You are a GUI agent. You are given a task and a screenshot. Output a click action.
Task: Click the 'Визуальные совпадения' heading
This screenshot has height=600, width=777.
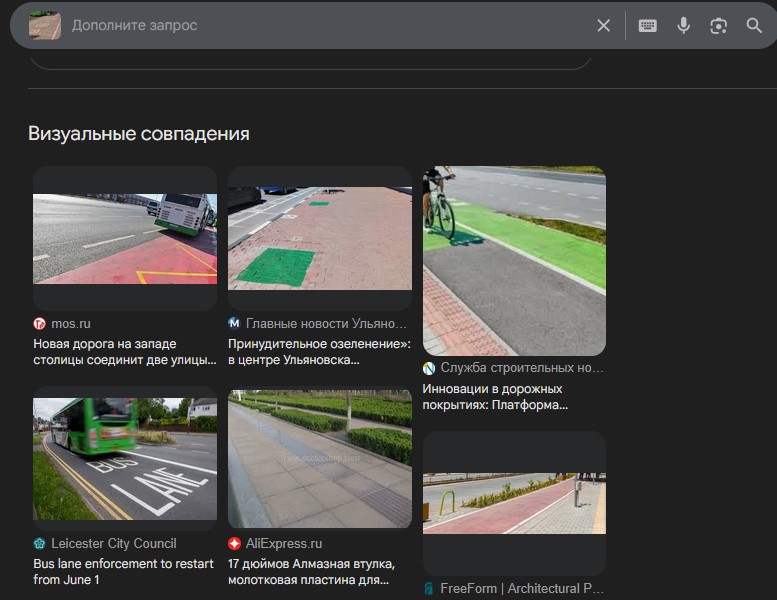coord(139,134)
